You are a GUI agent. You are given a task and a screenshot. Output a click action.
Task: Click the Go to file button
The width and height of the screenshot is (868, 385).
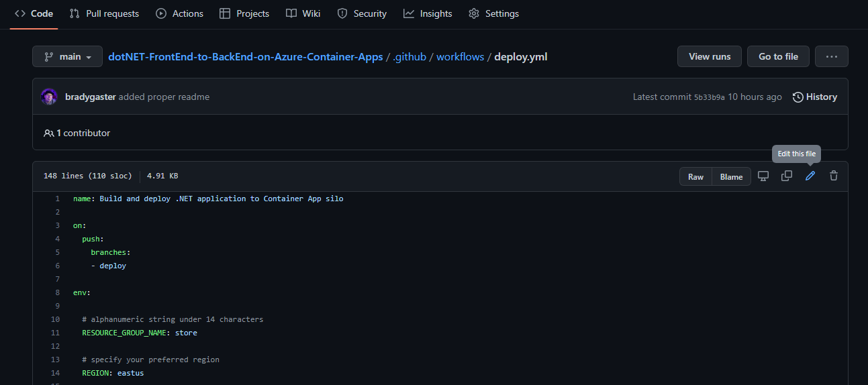[x=778, y=56]
